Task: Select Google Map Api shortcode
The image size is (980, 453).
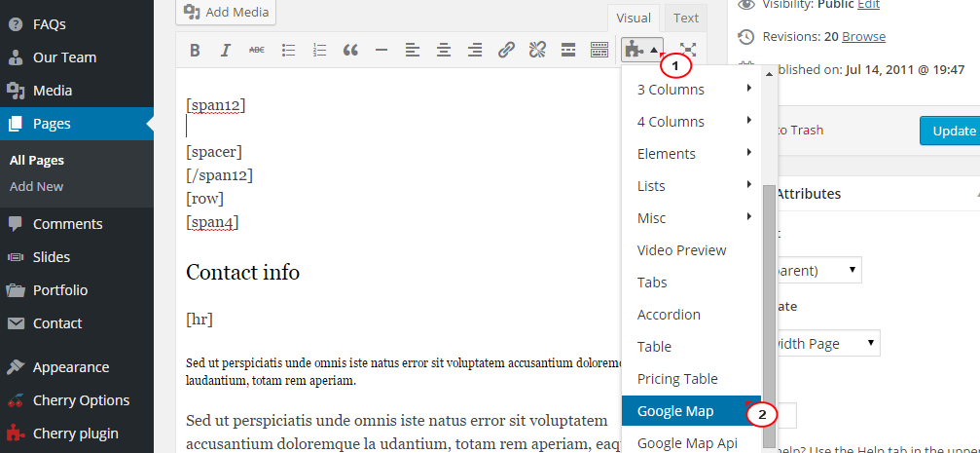Action: click(692, 443)
